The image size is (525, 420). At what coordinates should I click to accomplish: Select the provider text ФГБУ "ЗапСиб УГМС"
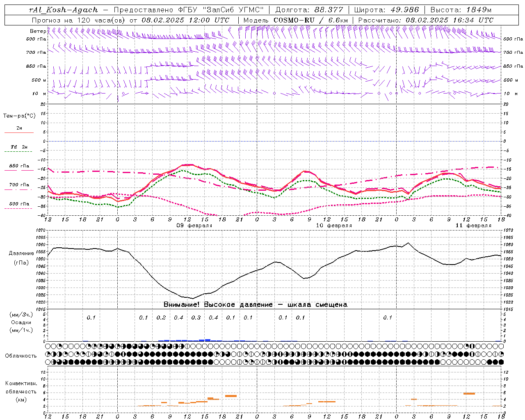click(x=221, y=10)
